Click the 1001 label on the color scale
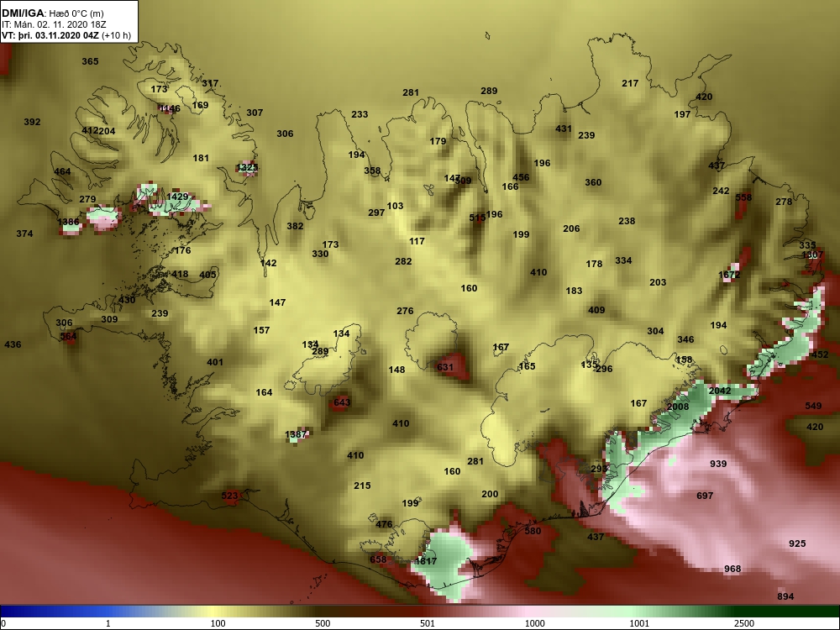 tap(639, 623)
